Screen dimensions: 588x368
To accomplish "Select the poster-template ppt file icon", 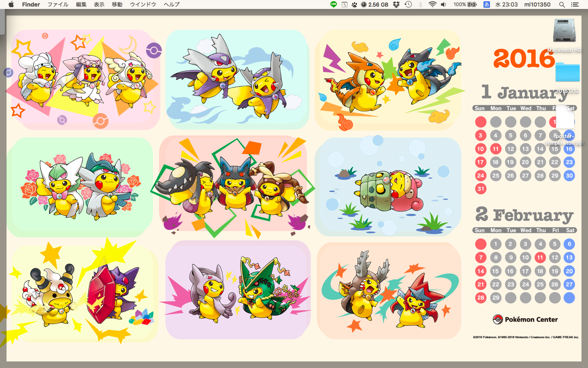I will point(566,118).
